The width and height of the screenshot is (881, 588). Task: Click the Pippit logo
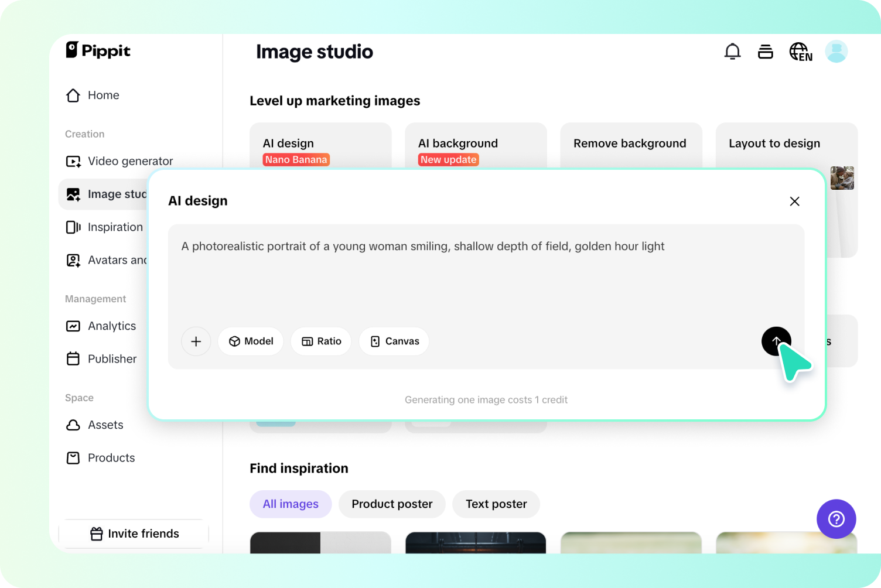click(98, 50)
